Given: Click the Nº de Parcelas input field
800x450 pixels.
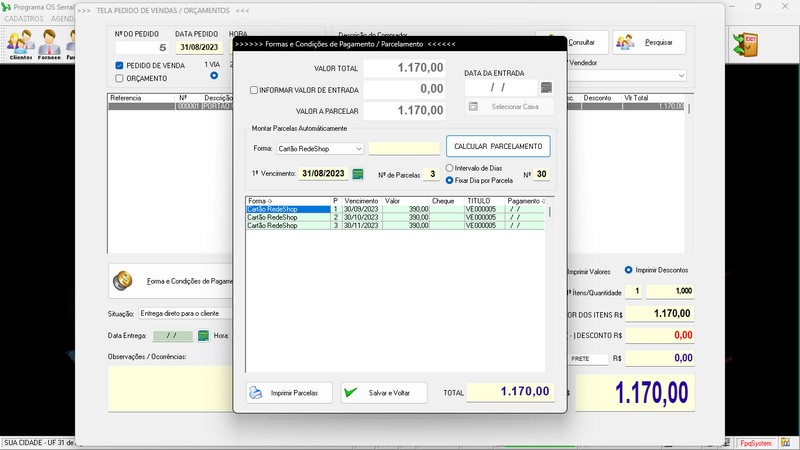Looking at the screenshot, I should 430,174.
